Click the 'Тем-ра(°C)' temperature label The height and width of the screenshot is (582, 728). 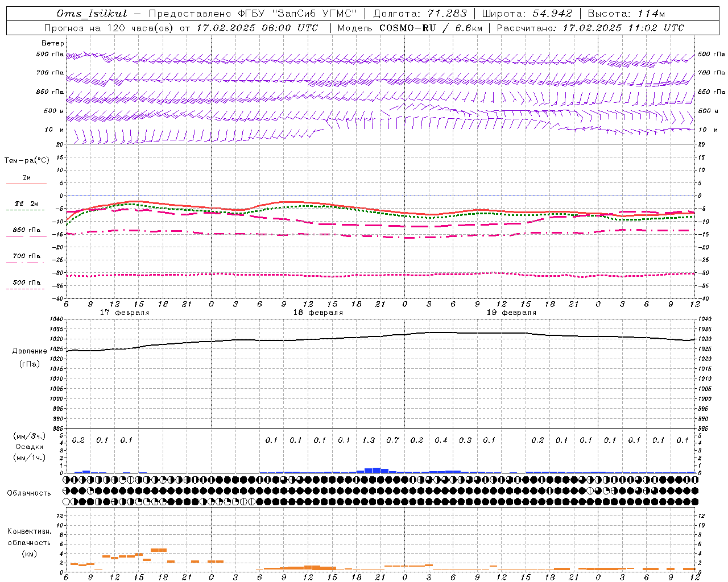click(27, 161)
